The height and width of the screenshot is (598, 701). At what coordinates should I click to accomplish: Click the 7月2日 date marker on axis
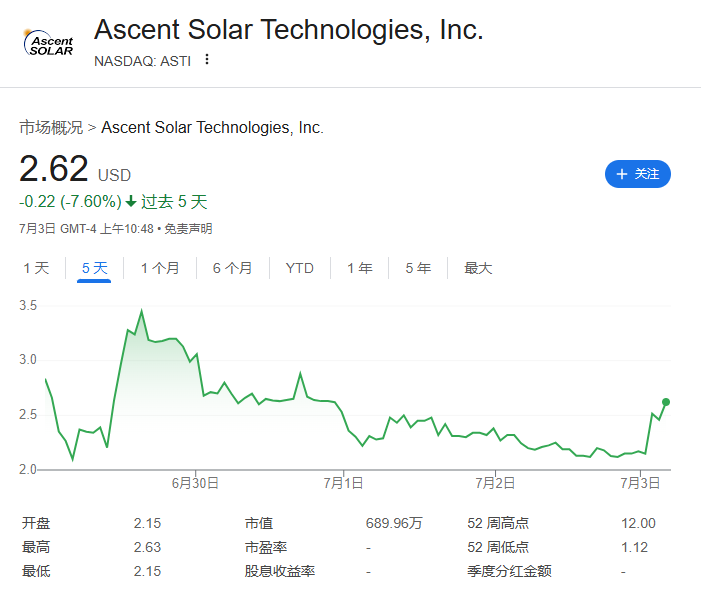coord(495,483)
